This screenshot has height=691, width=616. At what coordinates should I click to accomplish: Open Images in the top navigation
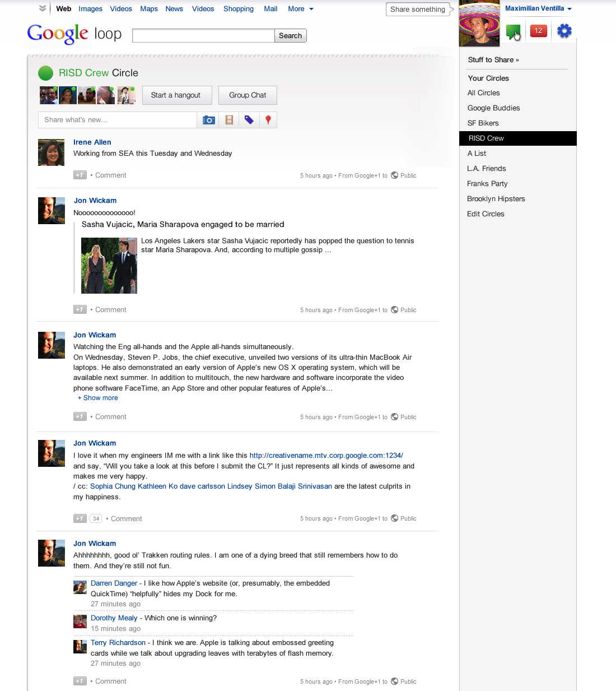(x=91, y=9)
